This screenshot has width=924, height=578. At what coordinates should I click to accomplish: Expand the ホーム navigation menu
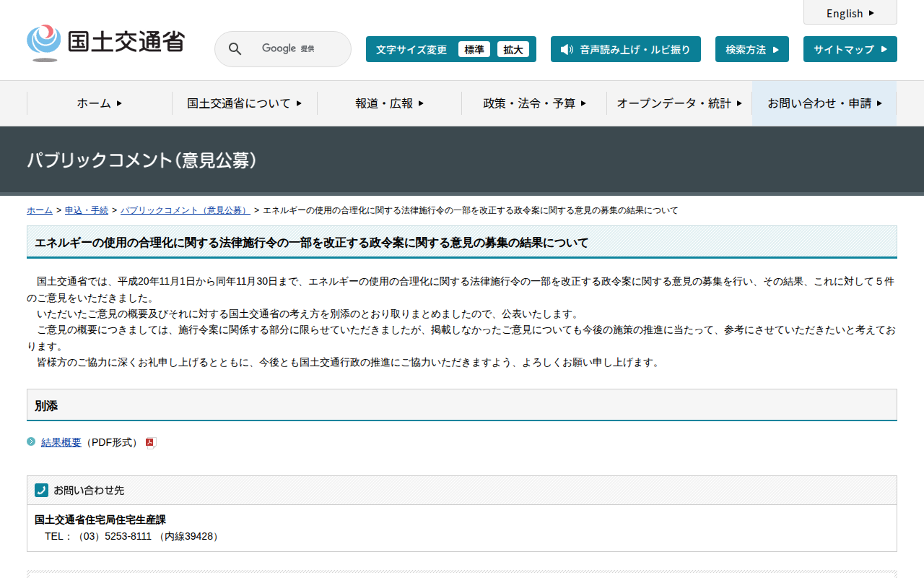click(100, 103)
